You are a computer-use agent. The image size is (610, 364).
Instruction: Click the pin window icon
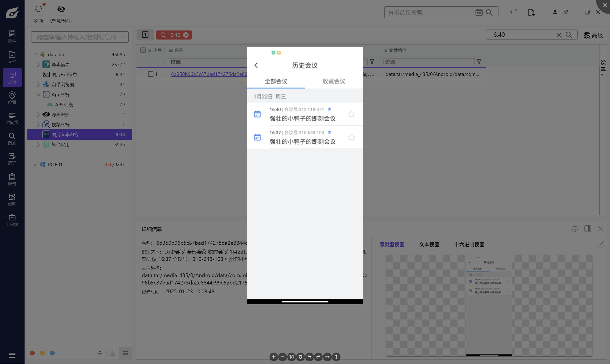pyautogui.click(x=566, y=12)
